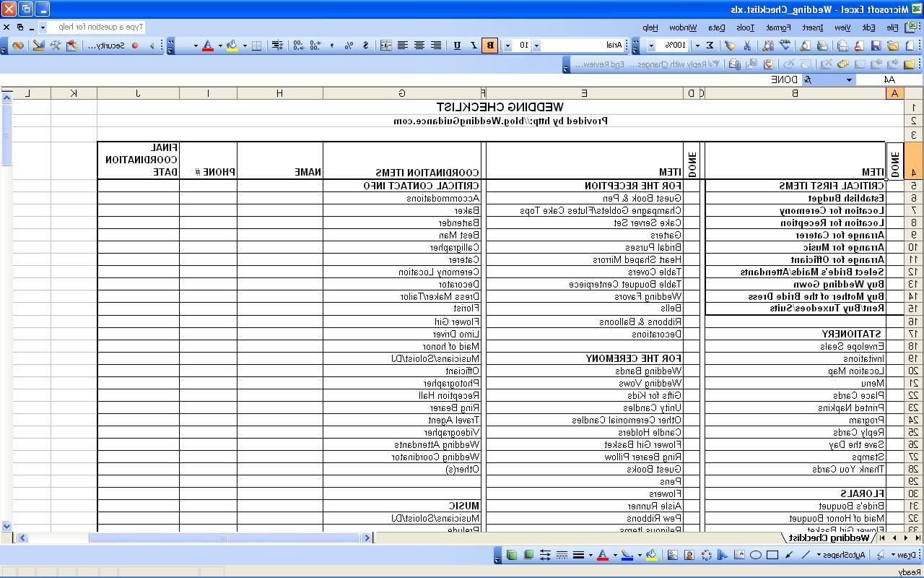Click the horizontal scrollbar thumb

(x=224, y=538)
